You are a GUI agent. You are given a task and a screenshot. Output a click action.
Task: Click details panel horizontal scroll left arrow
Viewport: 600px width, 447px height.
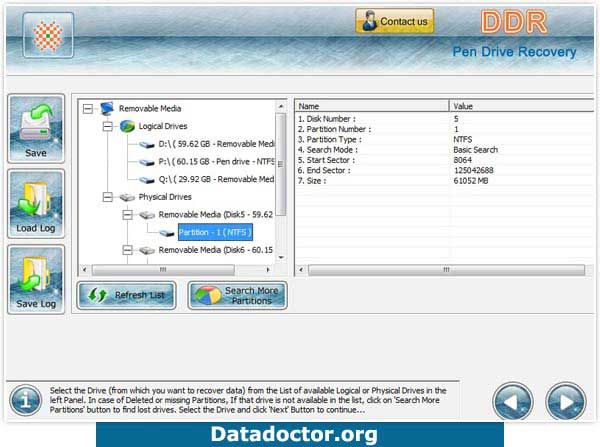pos(301,270)
